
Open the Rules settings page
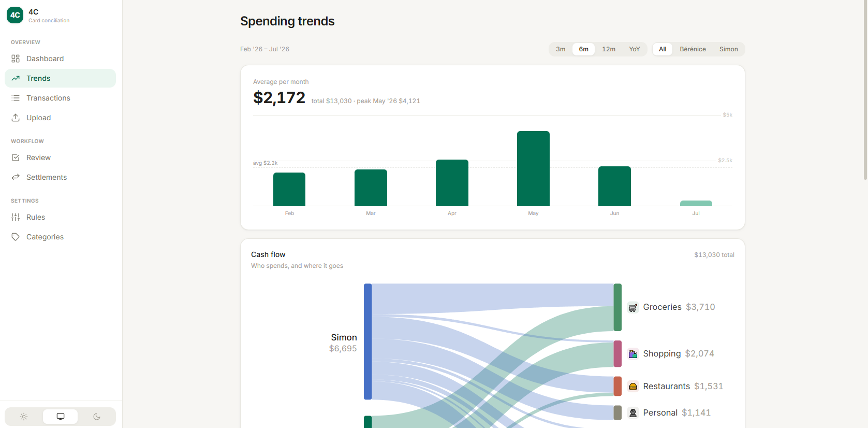pos(60,217)
